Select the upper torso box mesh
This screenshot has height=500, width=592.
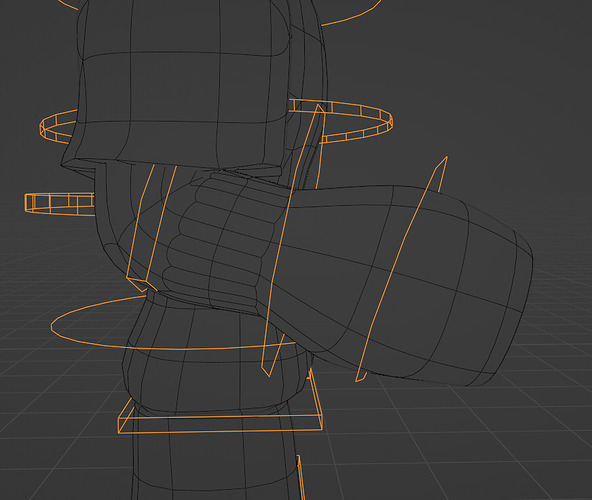[181, 83]
